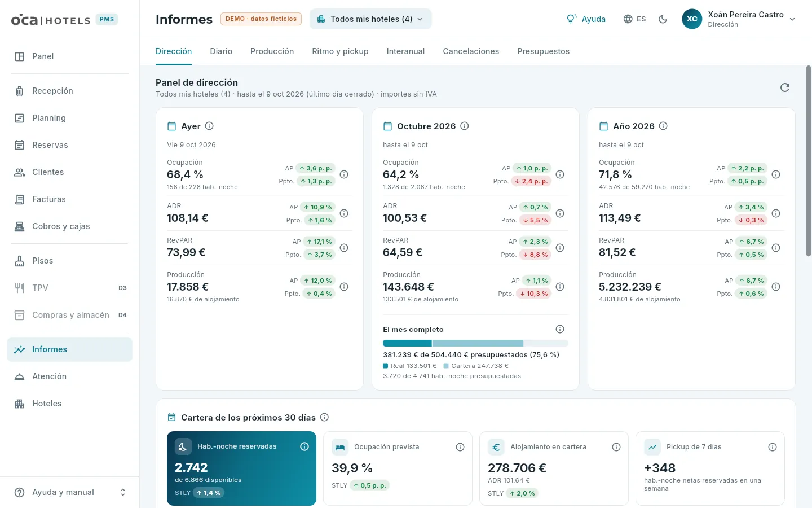Go to the Presupuestos tab

tap(543, 51)
